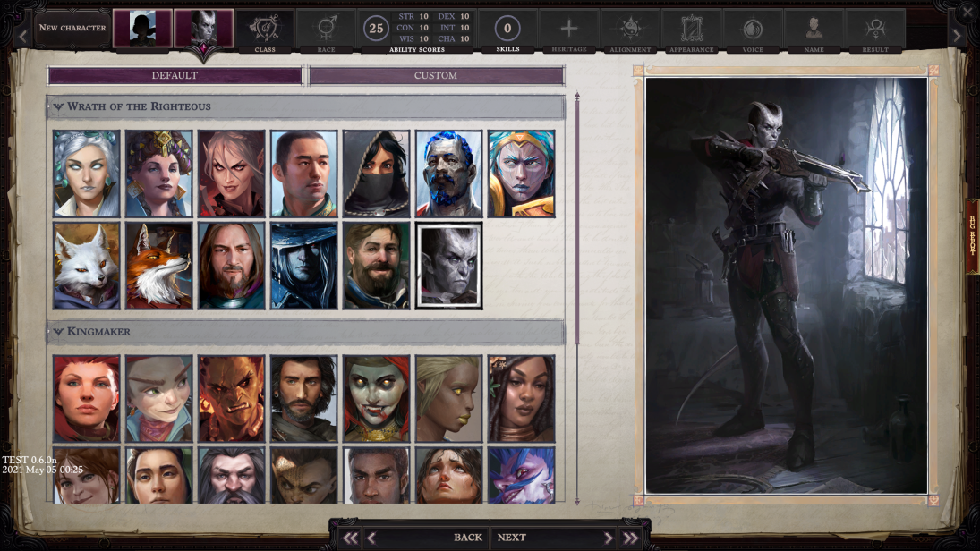
Task: Open the Race step icon
Action: coord(326,30)
